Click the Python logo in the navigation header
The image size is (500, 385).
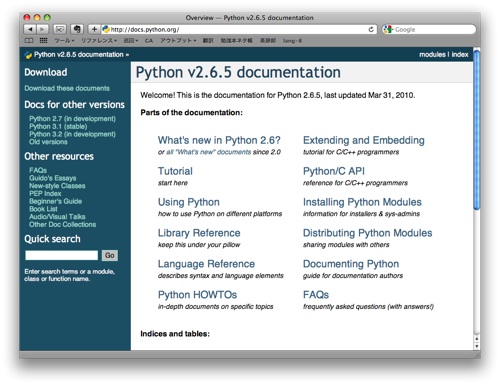pyautogui.click(x=28, y=55)
